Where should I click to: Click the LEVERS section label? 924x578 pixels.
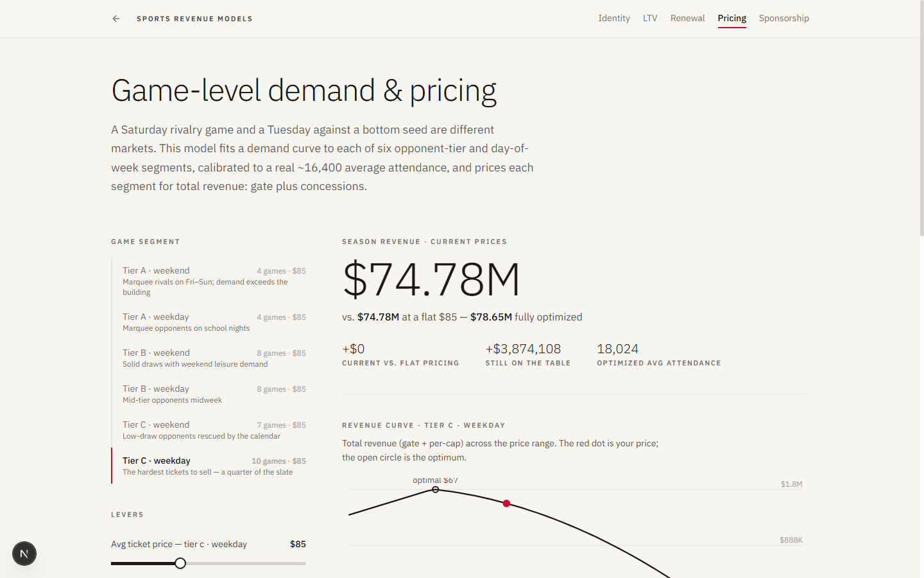click(127, 514)
